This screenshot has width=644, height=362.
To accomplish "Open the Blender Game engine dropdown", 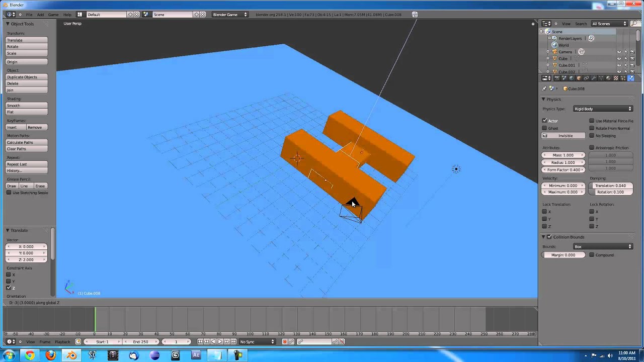I will 229,15.
